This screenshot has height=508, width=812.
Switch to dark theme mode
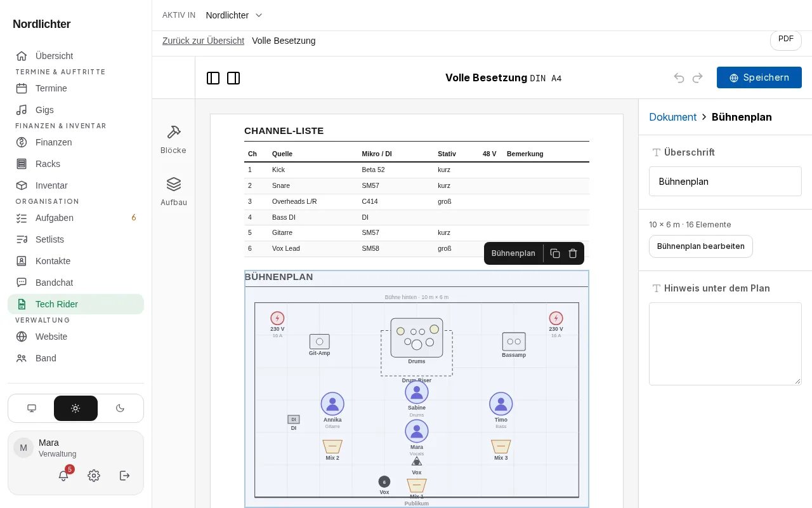point(120,408)
